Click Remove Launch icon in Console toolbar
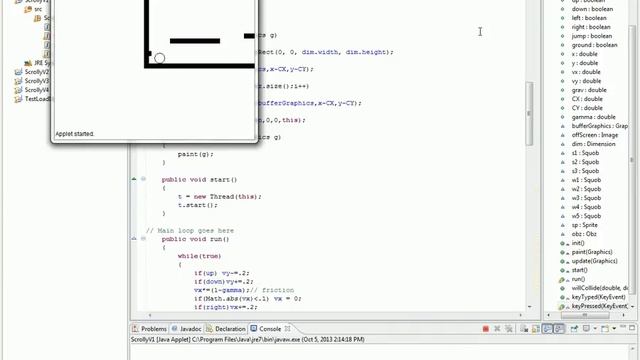640x360 pixels. 497,329
